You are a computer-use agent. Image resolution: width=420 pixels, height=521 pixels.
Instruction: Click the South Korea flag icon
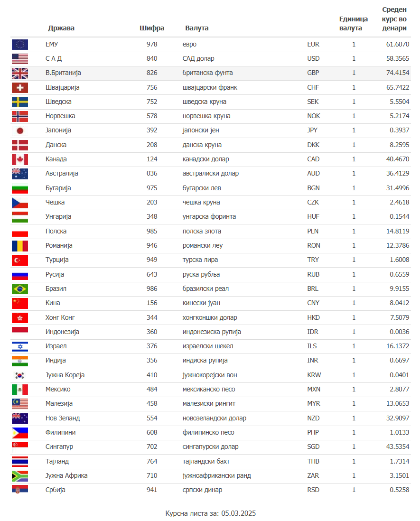pyautogui.click(x=20, y=375)
